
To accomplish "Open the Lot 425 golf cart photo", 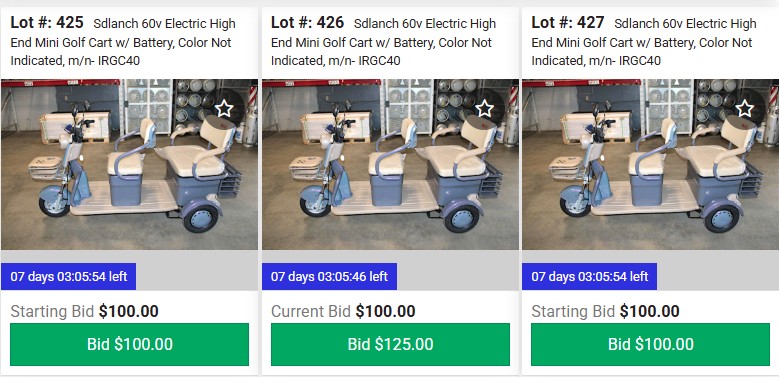I will pyautogui.click(x=130, y=164).
